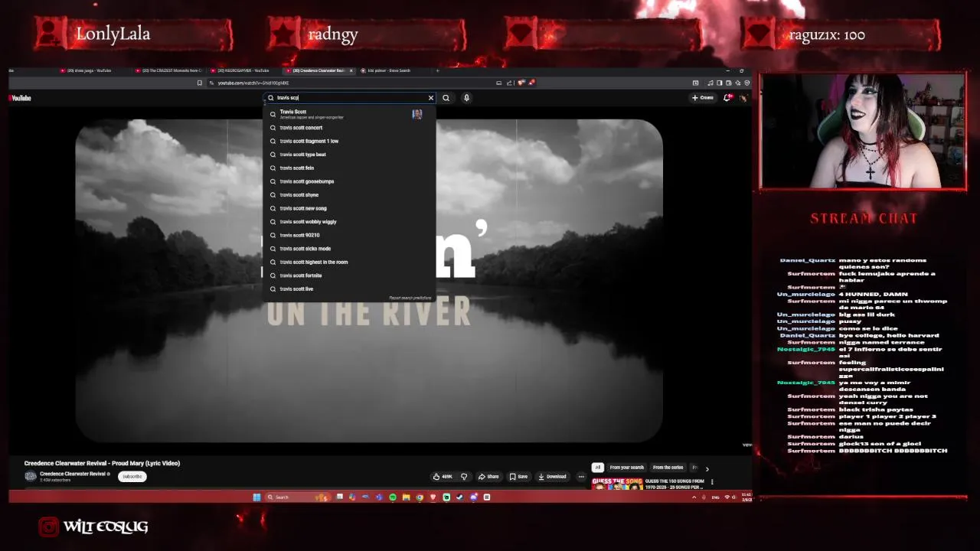Select the "From the series" chip
Viewport: 980px width, 551px height.
point(668,468)
